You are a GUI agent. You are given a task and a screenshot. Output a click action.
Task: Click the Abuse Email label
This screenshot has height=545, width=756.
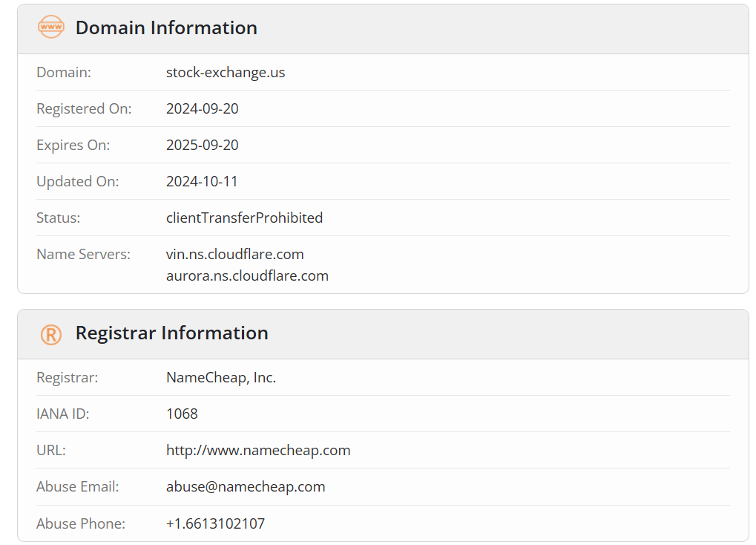pos(78,486)
